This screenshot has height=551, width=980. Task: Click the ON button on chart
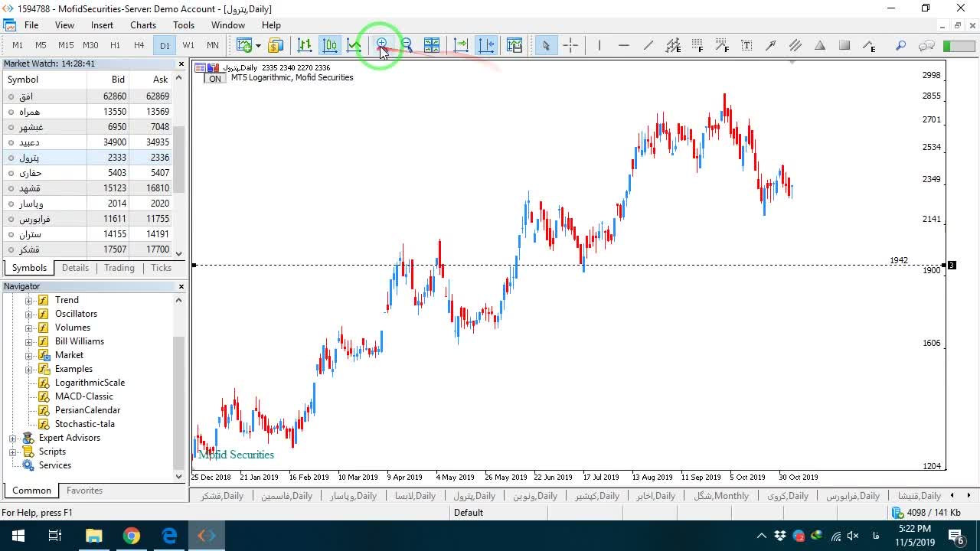pos(215,78)
